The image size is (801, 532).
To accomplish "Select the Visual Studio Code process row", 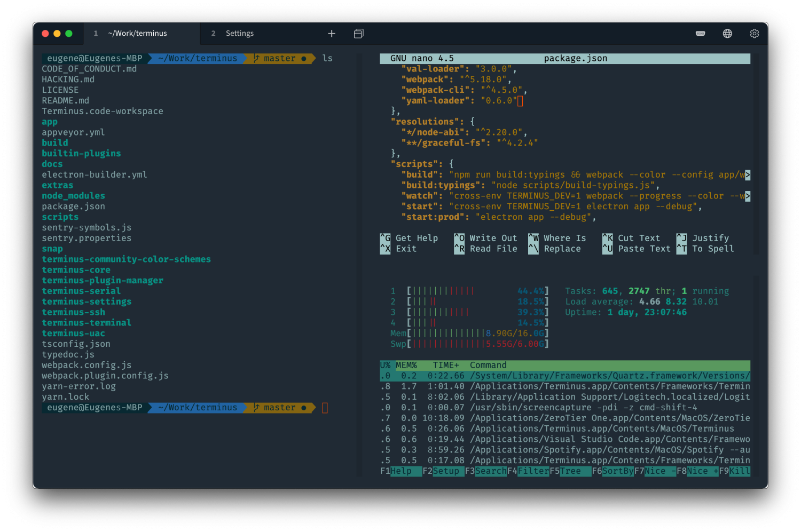I will pyautogui.click(x=565, y=440).
